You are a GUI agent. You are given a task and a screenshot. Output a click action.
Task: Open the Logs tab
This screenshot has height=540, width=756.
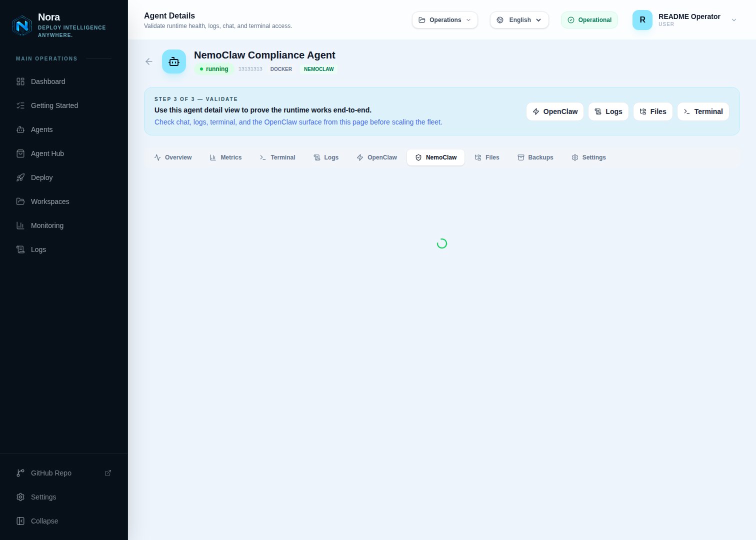326,157
